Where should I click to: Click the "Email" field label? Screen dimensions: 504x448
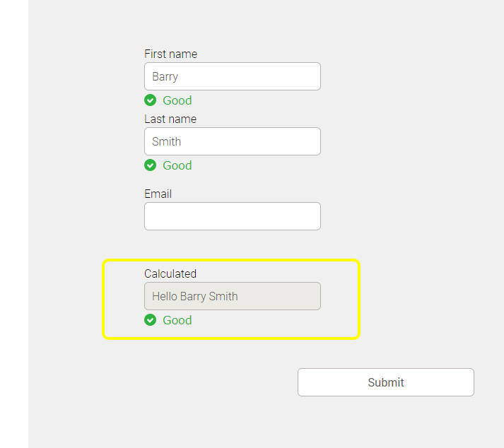[x=158, y=194]
